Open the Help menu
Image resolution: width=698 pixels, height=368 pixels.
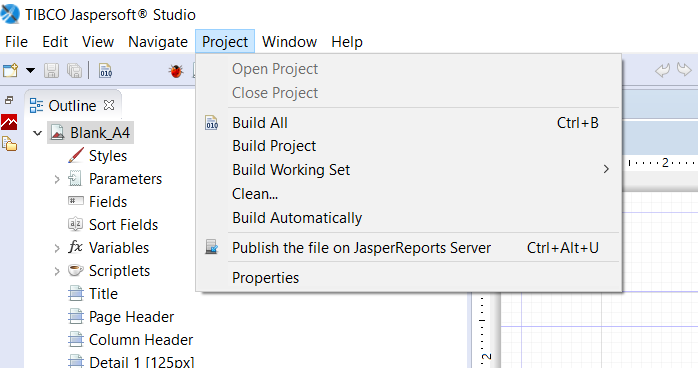[347, 42]
